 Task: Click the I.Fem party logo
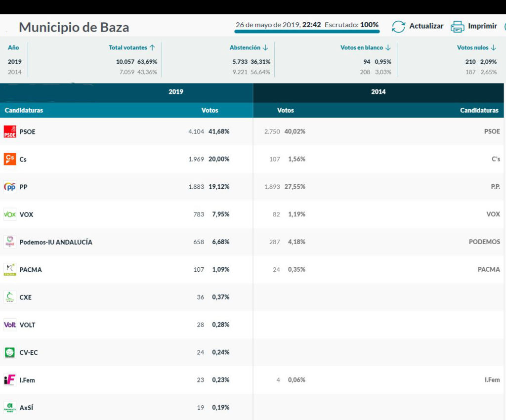[10, 380]
